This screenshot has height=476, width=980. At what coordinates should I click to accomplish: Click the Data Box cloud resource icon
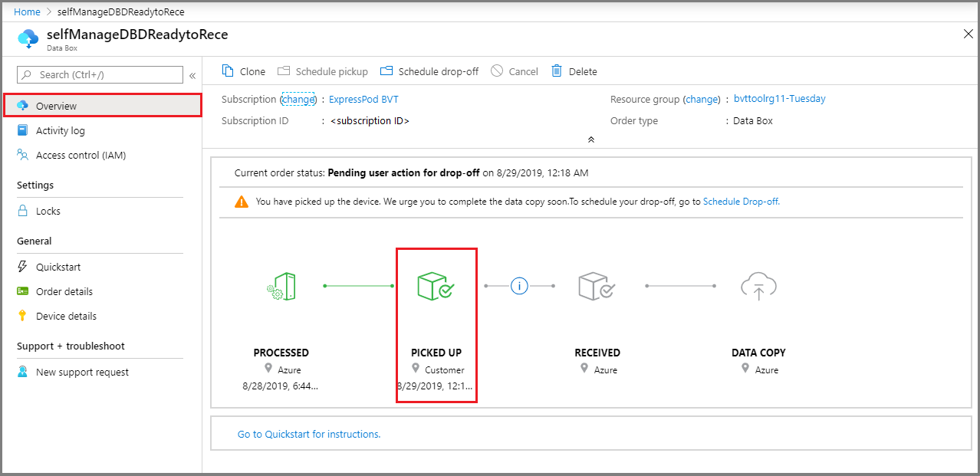[x=28, y=39]
